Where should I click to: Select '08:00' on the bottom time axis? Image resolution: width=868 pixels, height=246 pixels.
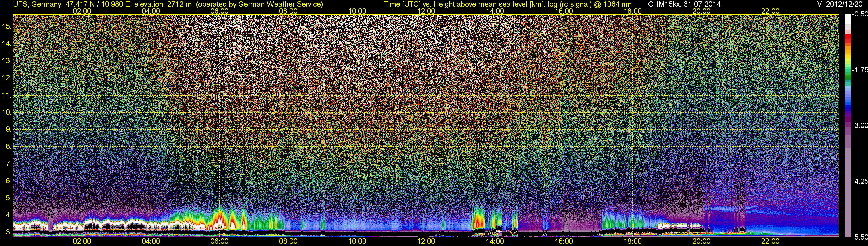(288, 241)
